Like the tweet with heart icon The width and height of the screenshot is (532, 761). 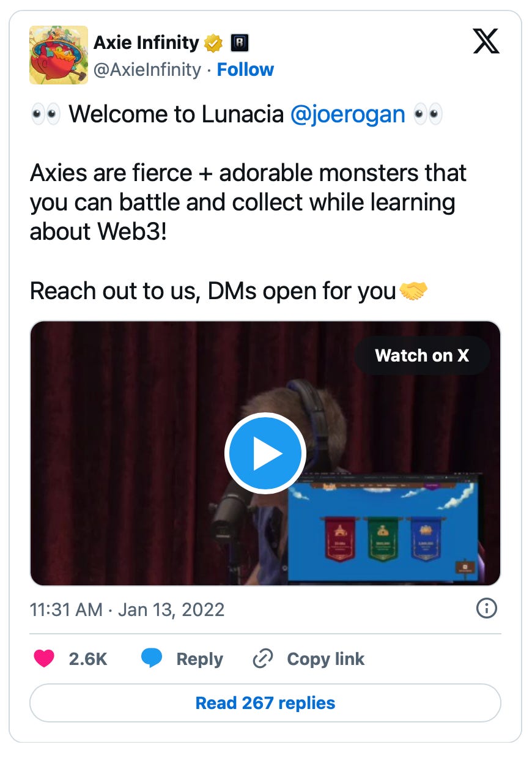pyautogui.click(x=43, y=659)
